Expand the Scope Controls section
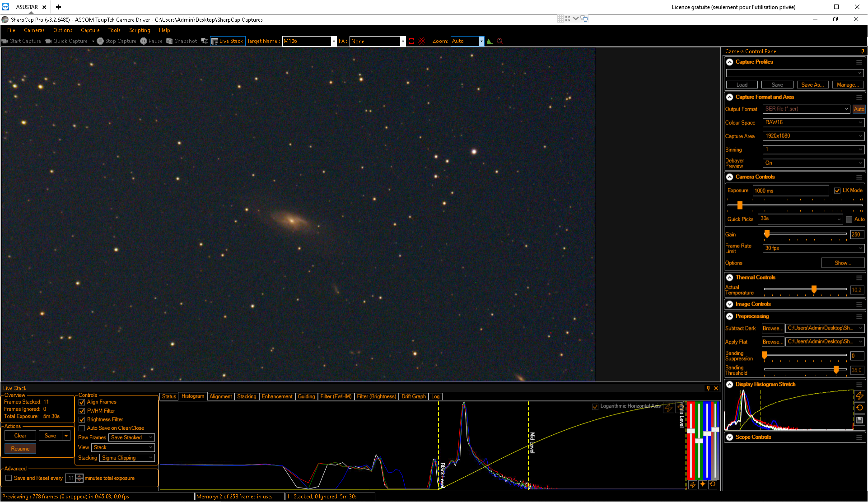 point(729,437)
